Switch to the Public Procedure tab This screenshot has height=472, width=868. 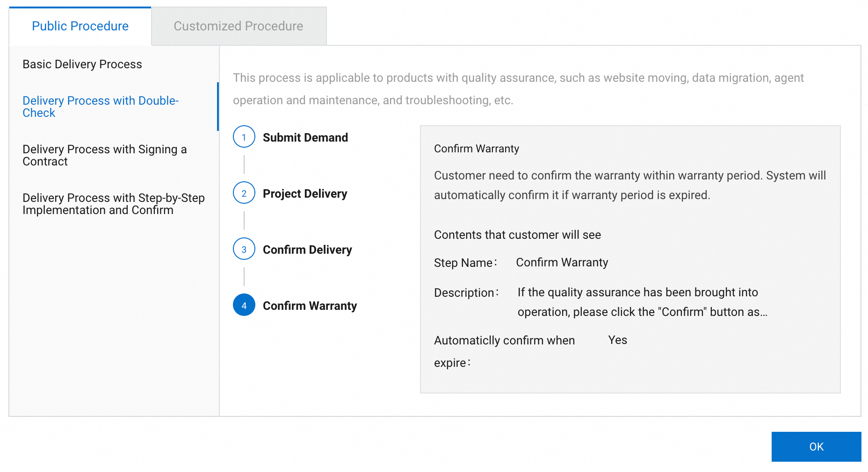point(80,26)
